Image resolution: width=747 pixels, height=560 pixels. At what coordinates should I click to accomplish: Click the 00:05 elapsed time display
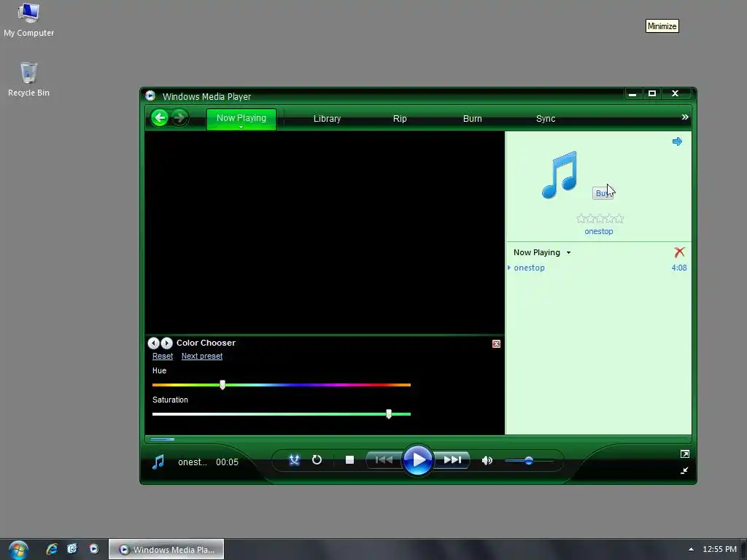pos(227,462)
